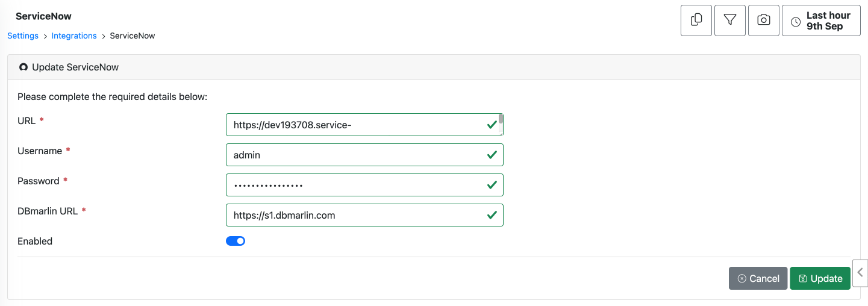Image resolution: width=868 pixels, height=306 pixels.
Task: Click the copy icon button
Action: 696,20
